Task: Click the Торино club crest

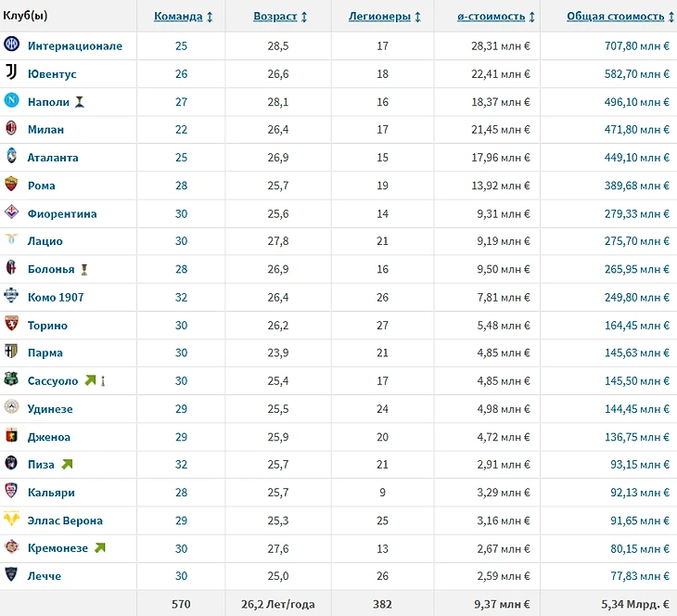Action: 12,323
